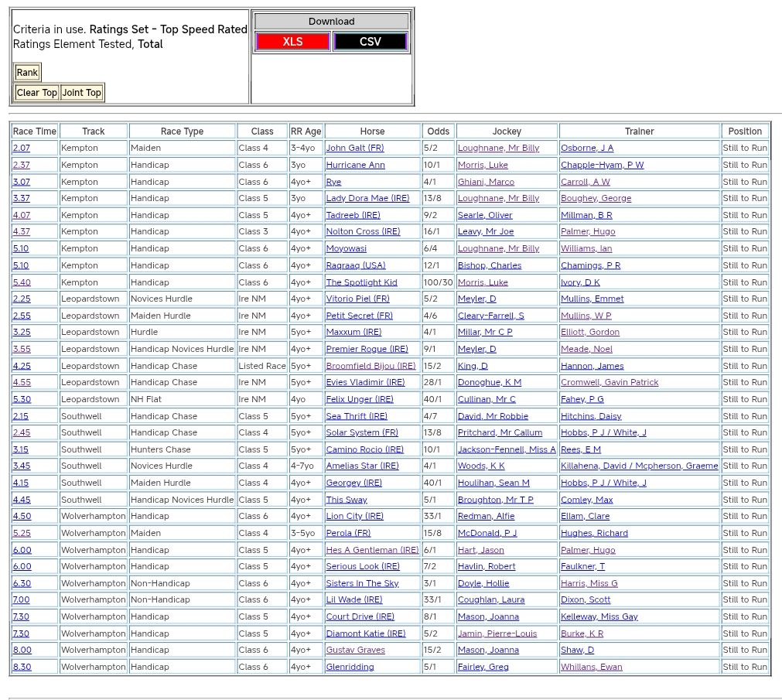The image size is (782, 700).
Task: Click jockey Jackson-Fennell, Miss A
Action: [507, 449]
